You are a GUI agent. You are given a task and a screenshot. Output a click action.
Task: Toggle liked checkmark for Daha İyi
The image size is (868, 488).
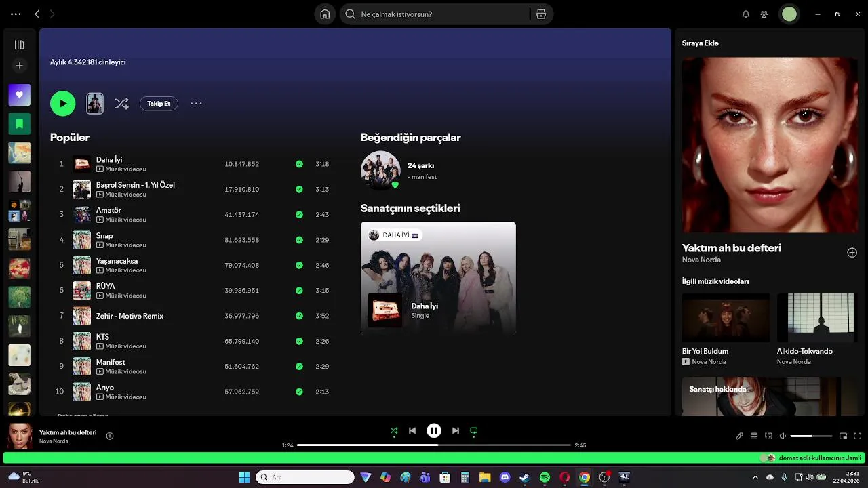pos(299,164)
